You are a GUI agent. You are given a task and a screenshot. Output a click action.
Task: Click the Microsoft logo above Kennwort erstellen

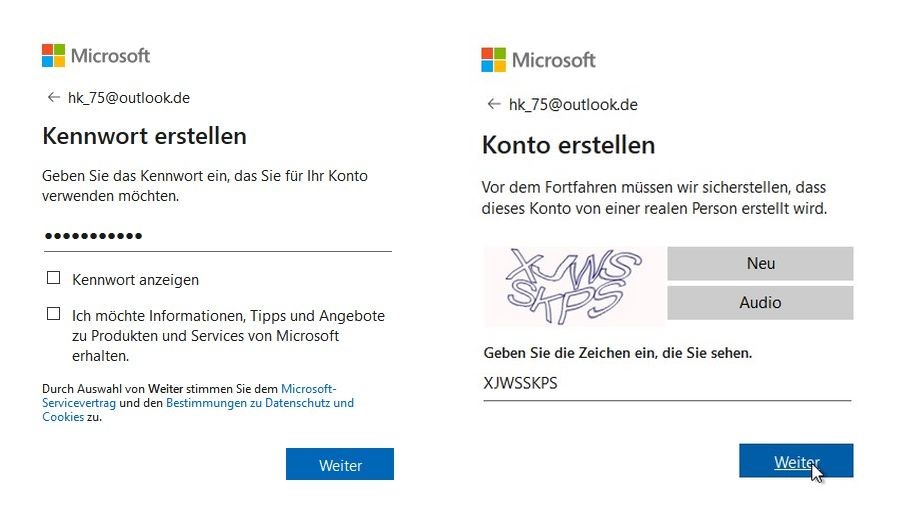click(x=96, y=56)
